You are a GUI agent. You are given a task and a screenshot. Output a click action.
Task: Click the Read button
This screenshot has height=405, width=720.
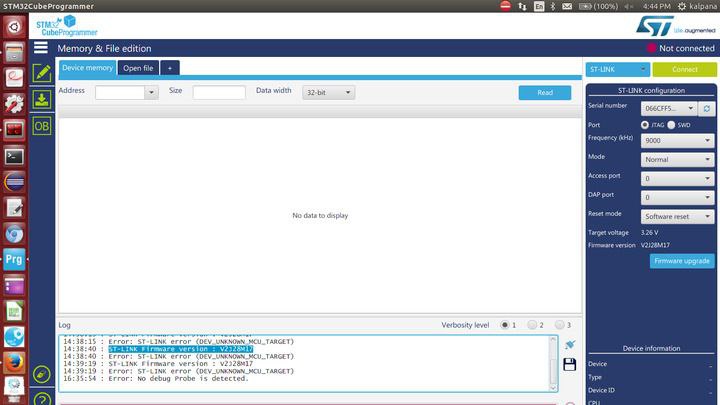pyautogui.click(x=545, y=92)
